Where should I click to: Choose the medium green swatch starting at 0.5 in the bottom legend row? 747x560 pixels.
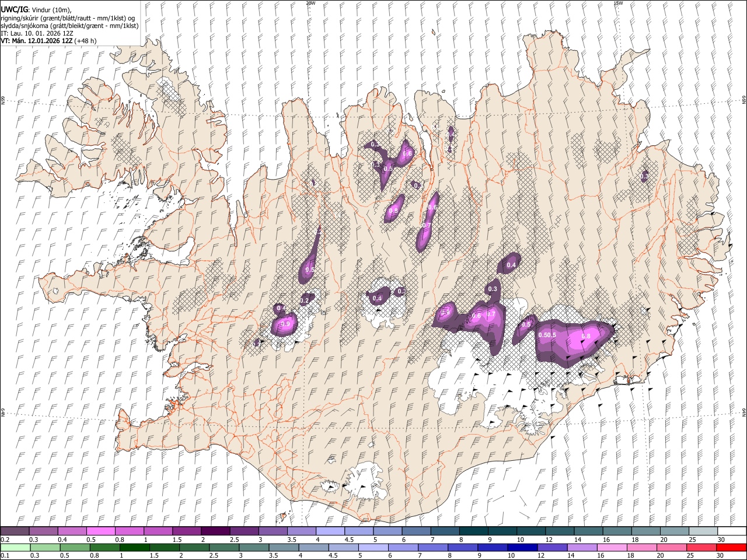75,547
